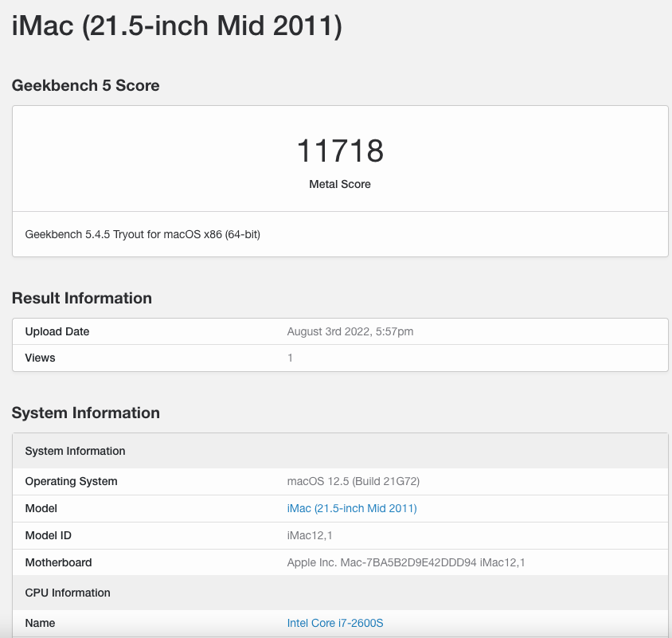Click the August 3rd 2022 upload timestamp

(350, 331)
